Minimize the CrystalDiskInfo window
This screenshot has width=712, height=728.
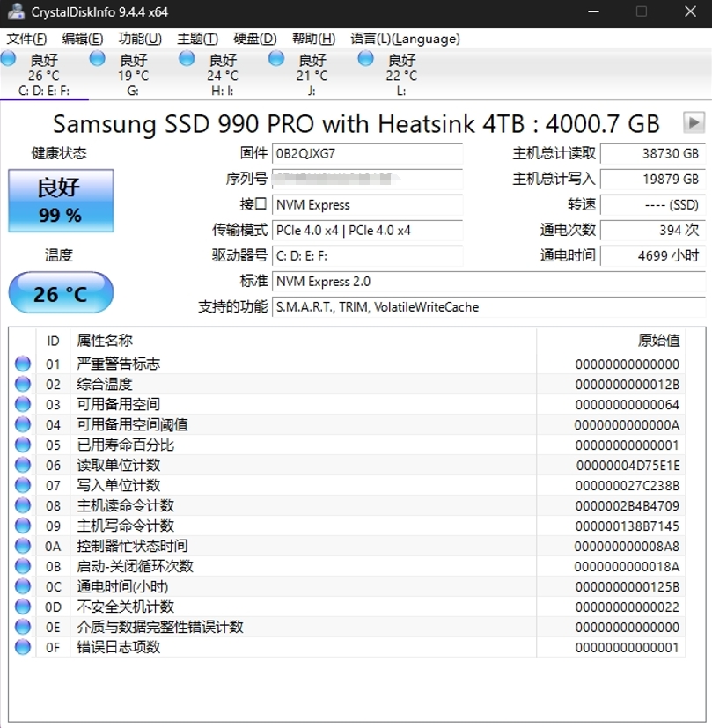(594, 11)
